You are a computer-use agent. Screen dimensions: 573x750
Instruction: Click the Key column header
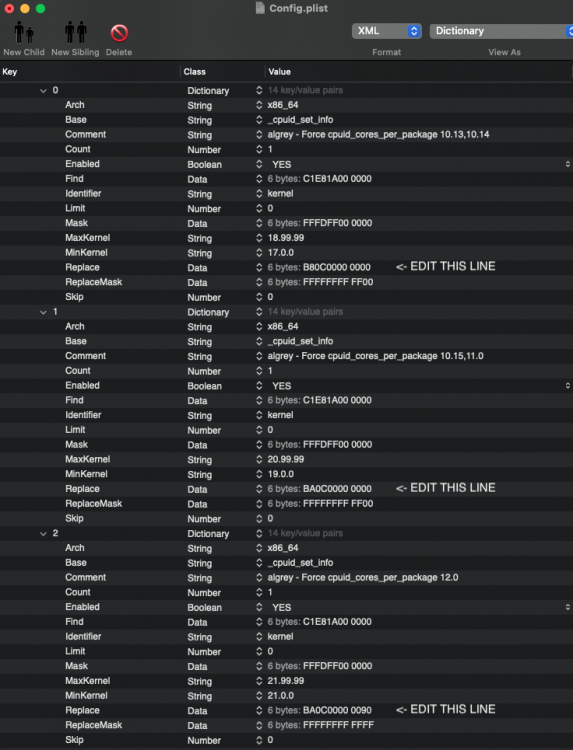coord(10,72)
